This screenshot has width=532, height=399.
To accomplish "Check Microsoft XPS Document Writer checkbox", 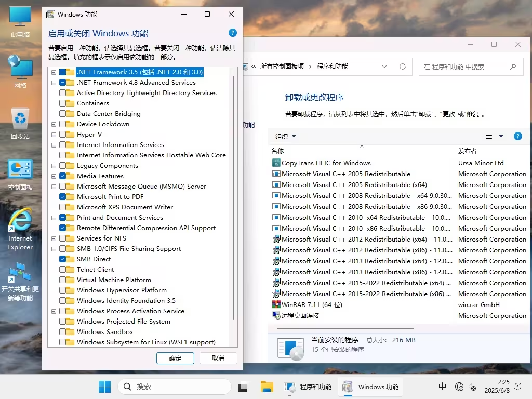I will (62, 207).
